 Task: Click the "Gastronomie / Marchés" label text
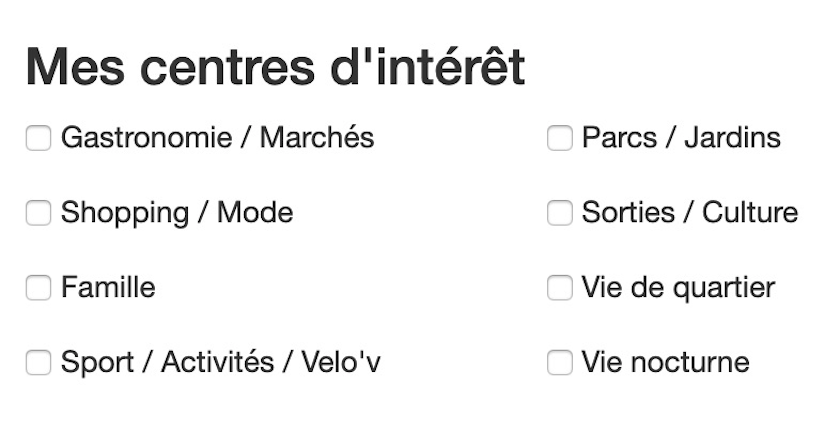[x=217, y=138]
